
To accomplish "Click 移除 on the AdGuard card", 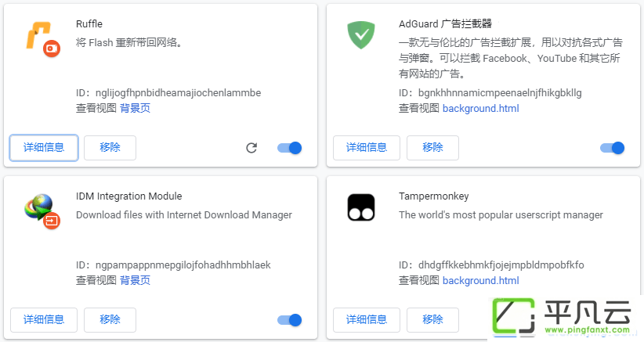I will [433, 148].
